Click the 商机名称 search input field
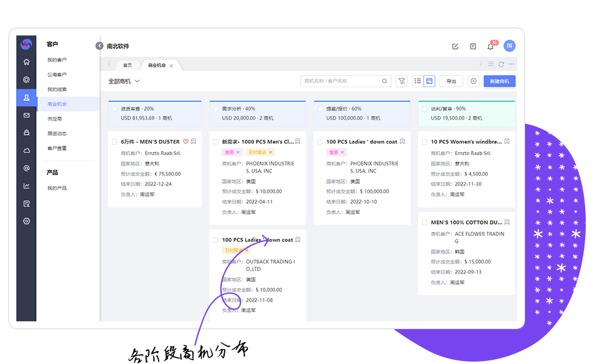 tap(341, 81)
